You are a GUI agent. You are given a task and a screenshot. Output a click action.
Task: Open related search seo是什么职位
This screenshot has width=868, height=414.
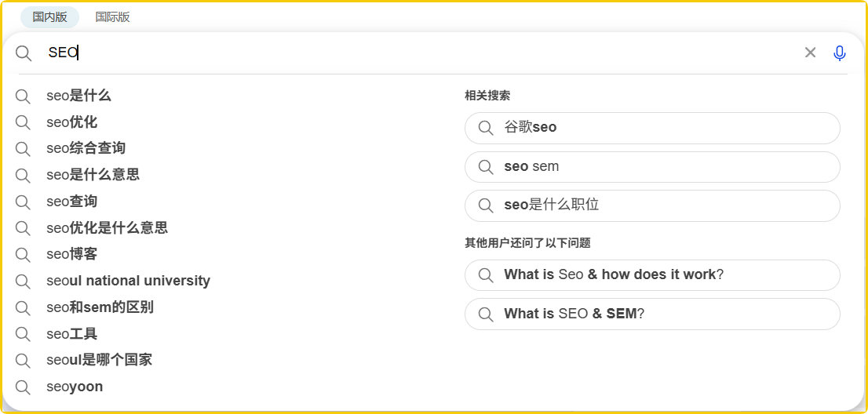[551, 205]
